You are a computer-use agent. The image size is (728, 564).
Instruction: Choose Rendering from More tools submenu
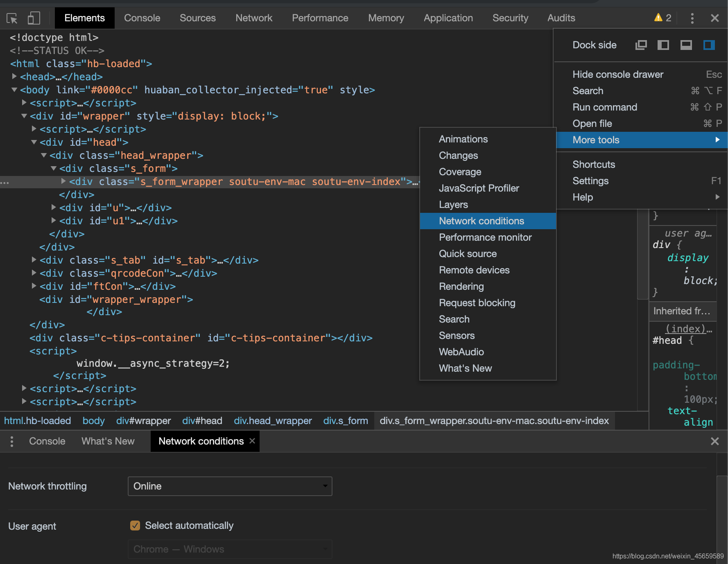coord(488,287)
